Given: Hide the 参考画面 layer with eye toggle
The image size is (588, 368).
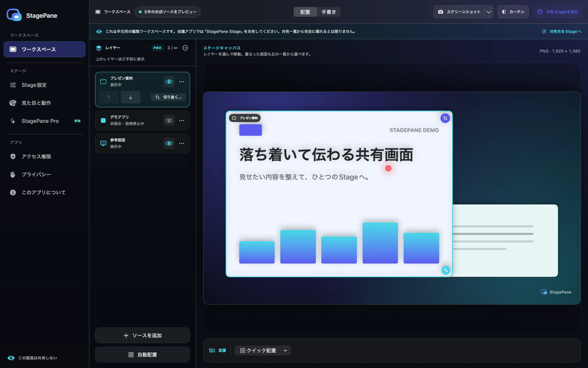Looking at the screenshot, I should coord(169,143).
